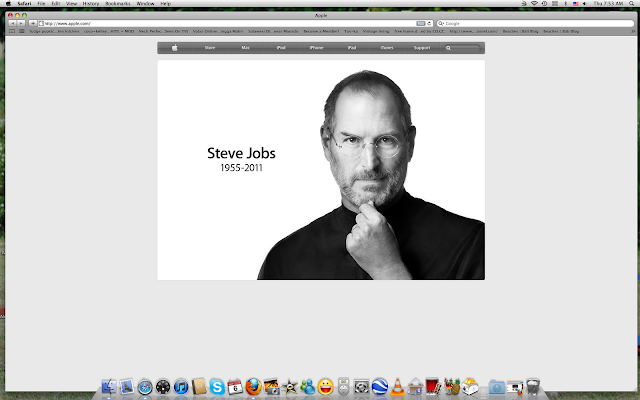Show more bookmarks overflow chevron

(x=633, y=31)
